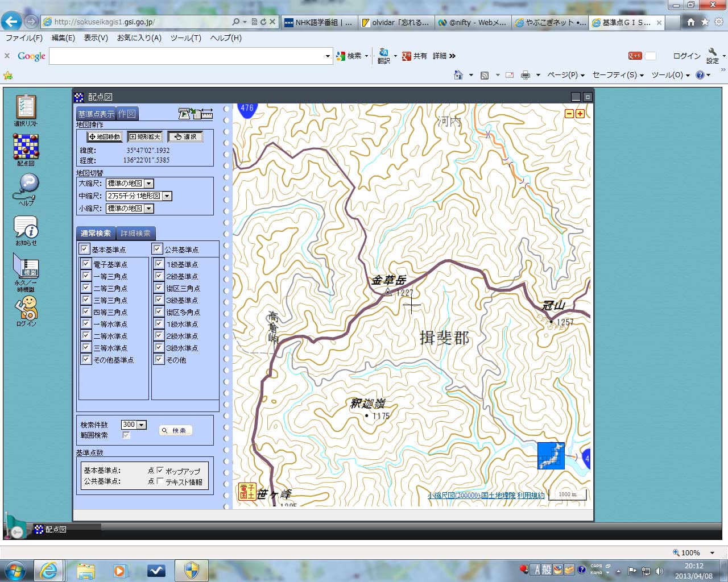Uncheck the 電子基準点 checkbox
The image size is (728, 582).
click(x=86, y=264)
